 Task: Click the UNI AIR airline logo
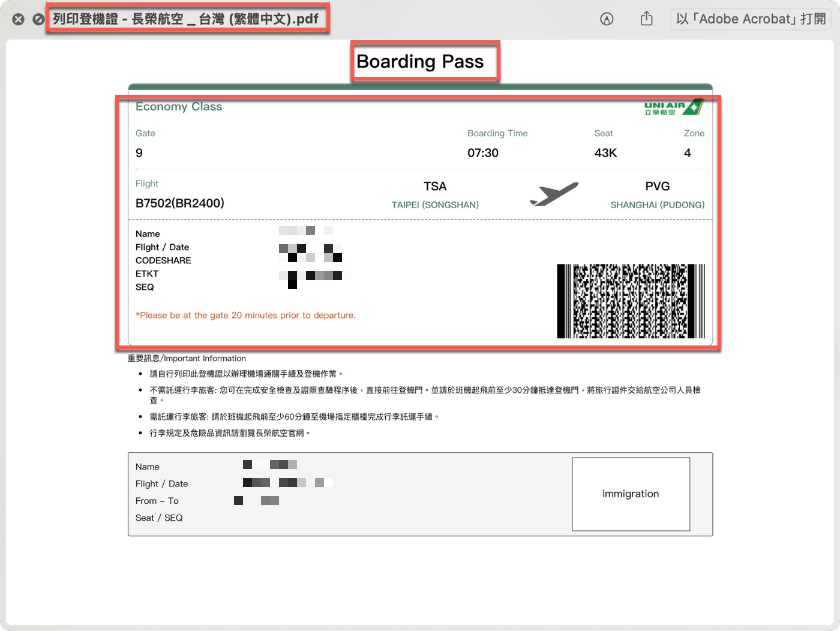673,107
